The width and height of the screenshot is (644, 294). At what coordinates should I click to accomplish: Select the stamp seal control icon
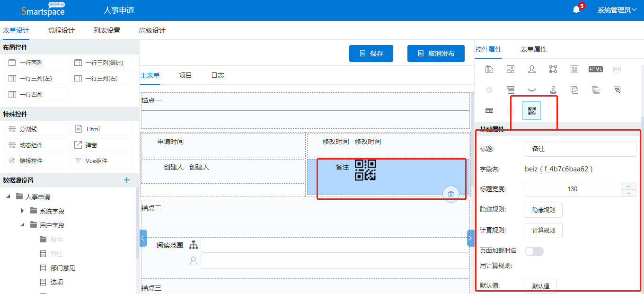click(553, 89)
